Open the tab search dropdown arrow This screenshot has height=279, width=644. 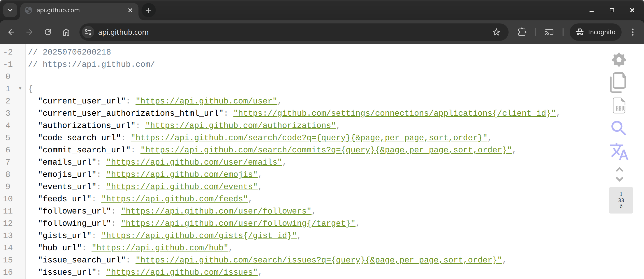coord(10,10)
